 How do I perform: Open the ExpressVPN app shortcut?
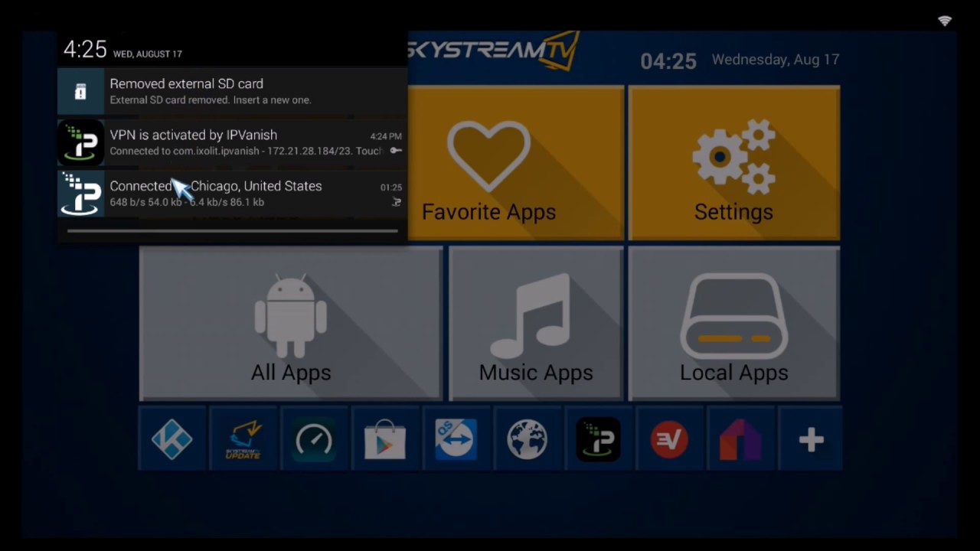click(669, 439)
